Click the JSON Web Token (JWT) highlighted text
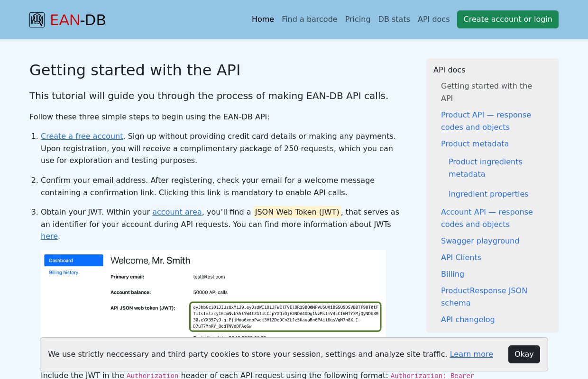Viewport: 588px width, 379px height. point(297,212)
